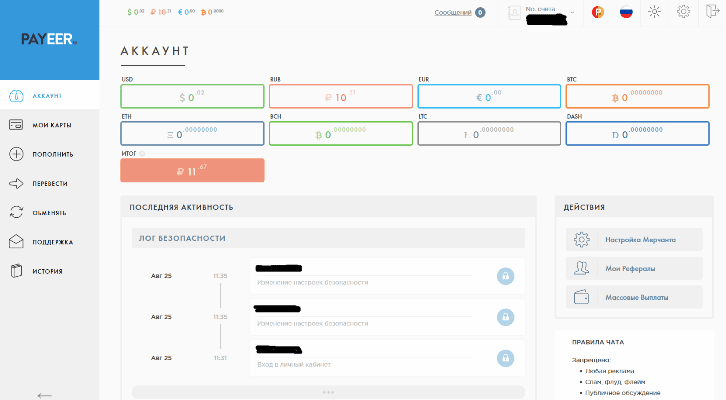This screenshot has height=400, width=726.
Task: Click the gear icon beside Настройка Мерчанта
Action: (x=582, y=239)
